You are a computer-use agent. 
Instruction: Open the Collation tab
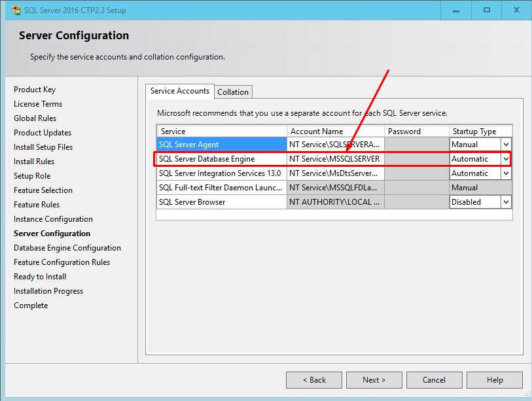pyautogui.click(x=233, y=92)
